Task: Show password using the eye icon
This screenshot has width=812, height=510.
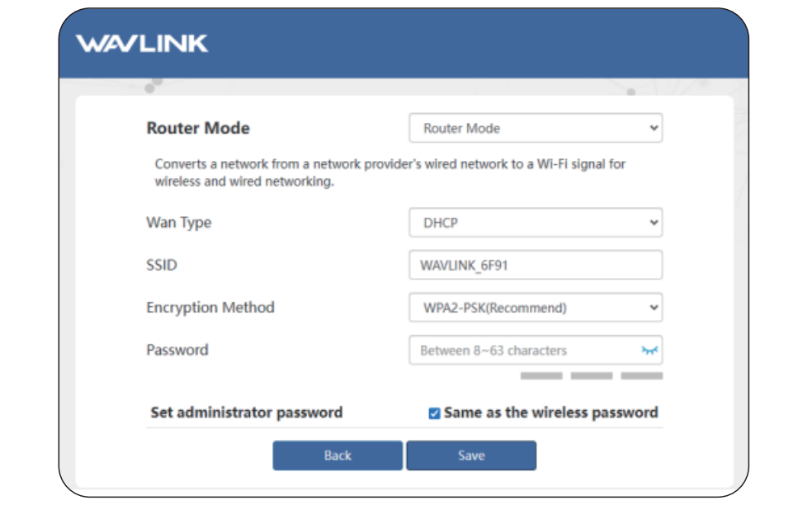Action: [x=649, y=351]
